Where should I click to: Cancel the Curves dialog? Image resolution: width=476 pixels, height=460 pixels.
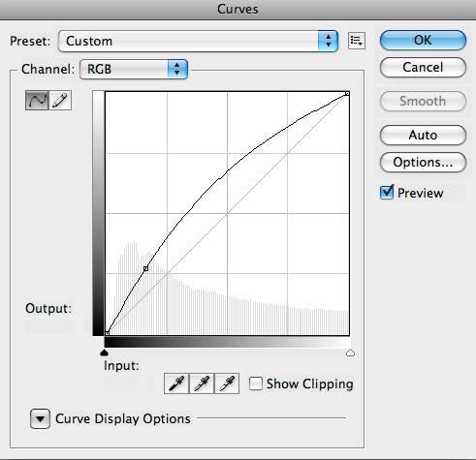click(423, 68)
